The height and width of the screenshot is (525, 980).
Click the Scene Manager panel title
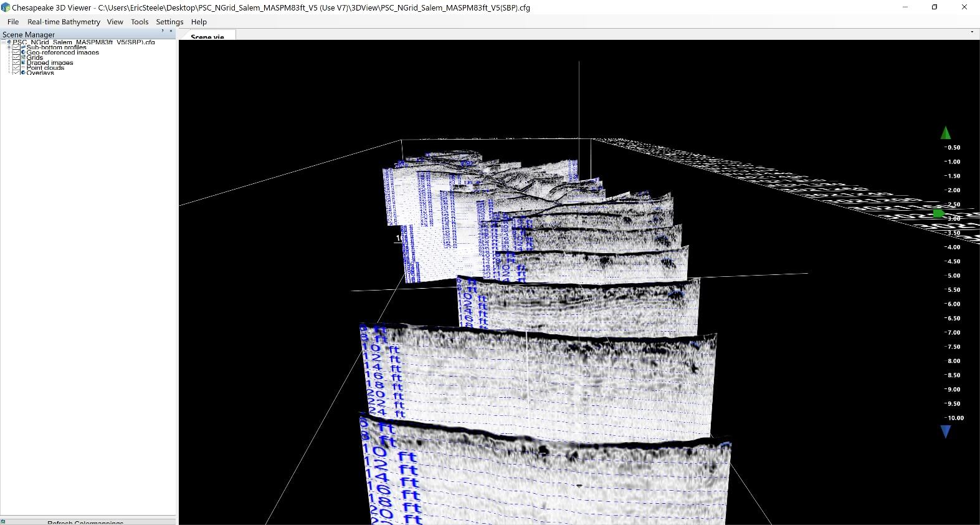click(x=29, y=35)
